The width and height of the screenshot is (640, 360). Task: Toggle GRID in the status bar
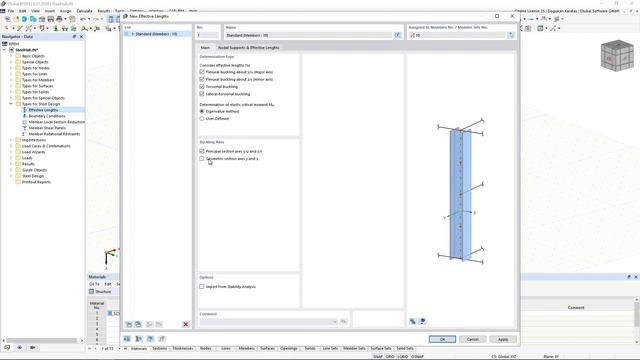(390, 357)
